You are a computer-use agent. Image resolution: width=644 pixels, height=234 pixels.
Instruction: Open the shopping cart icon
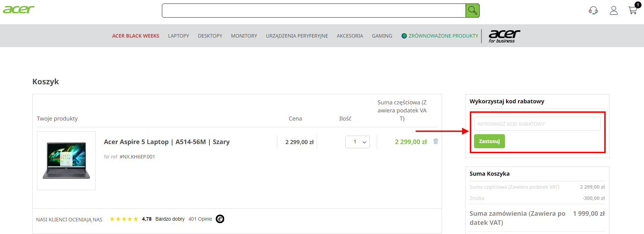[633, 10]
